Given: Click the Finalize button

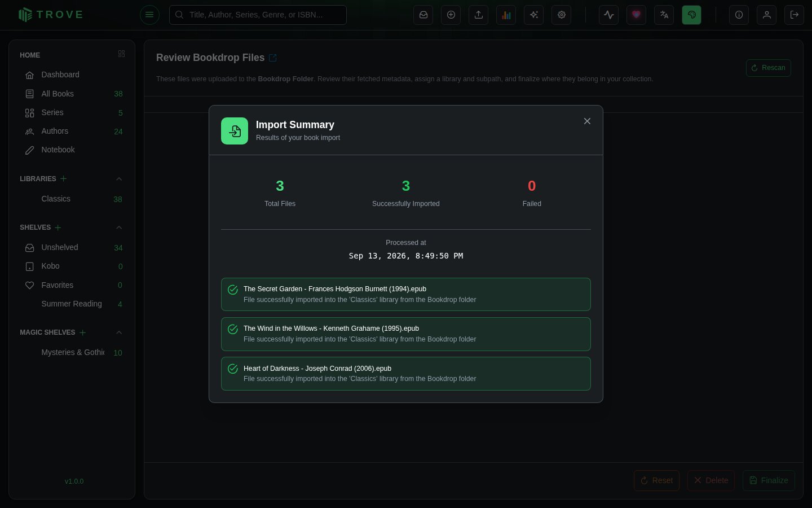Looking at the screenshot, I should (769, 480).
